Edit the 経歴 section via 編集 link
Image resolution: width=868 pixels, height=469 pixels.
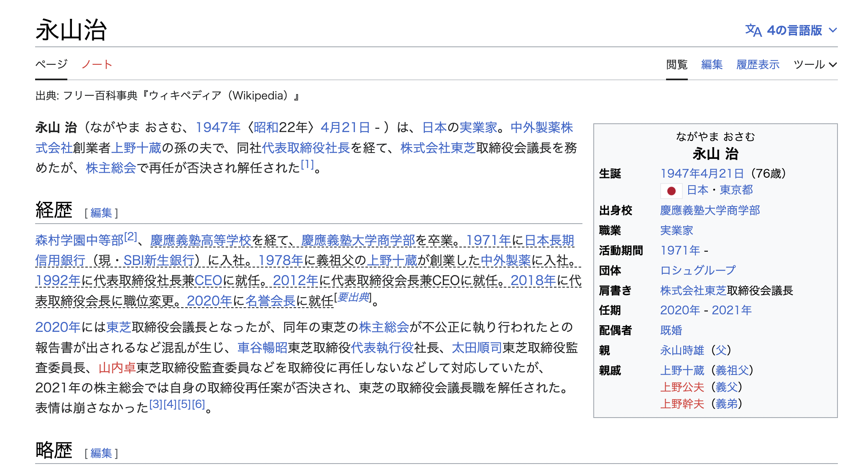(101, 213)
